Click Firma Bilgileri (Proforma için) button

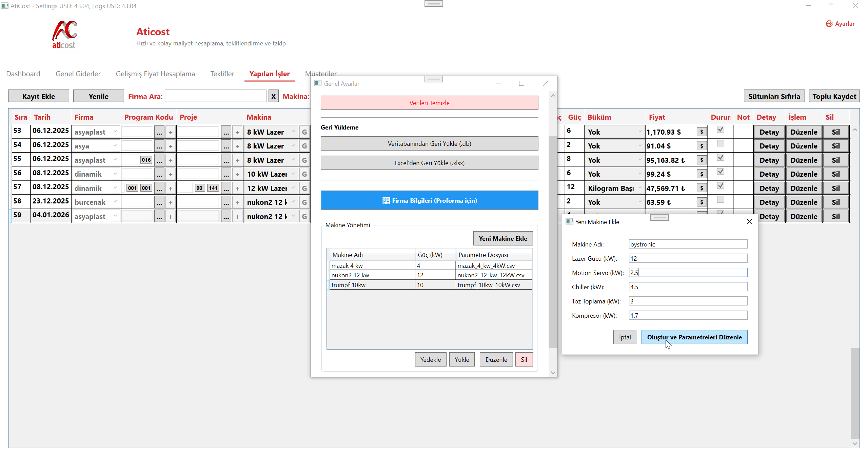[429, 201]
